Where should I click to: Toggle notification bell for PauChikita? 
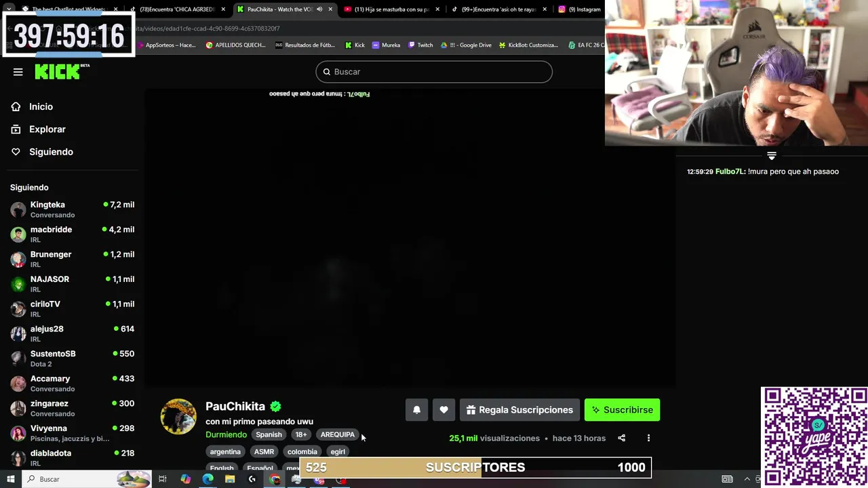pos(416,409)
